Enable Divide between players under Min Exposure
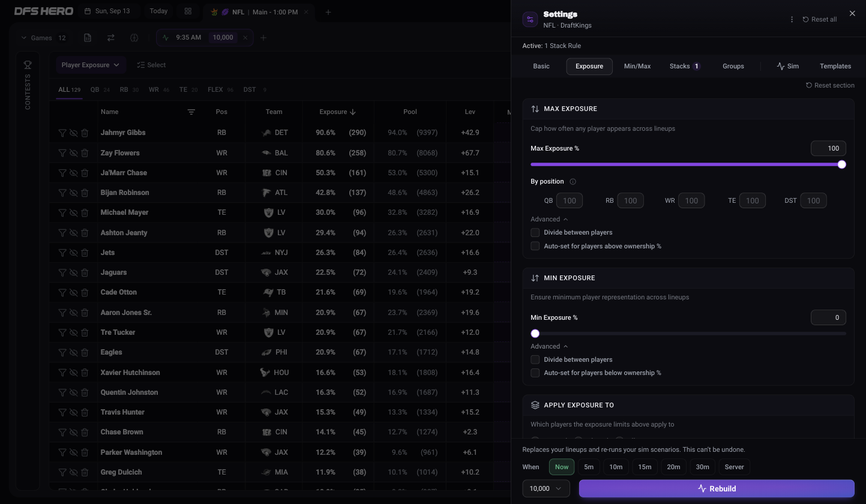Screen dimensions: 866x504 [535, 359]
